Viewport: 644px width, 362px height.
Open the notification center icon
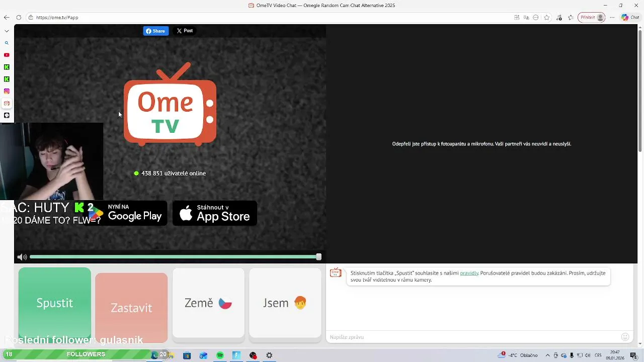click(633, 355)
